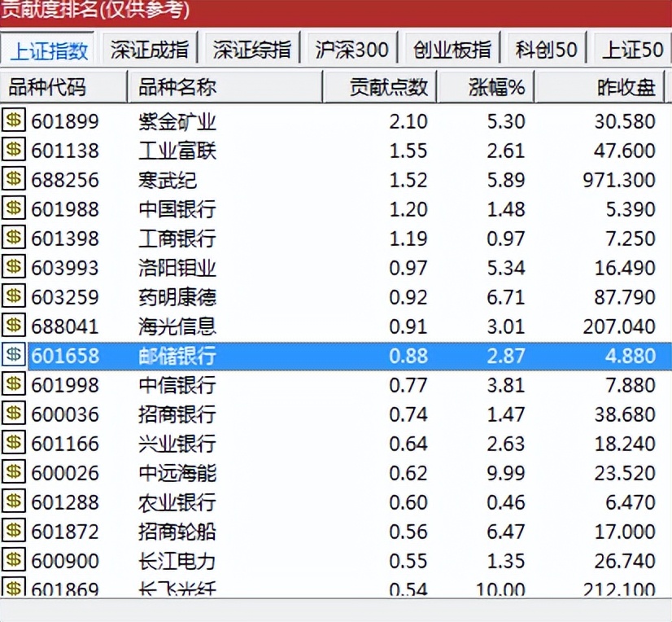Select the 寒武纪 stock name
The height and width of the screenshot is (622, 672).
coord(168,180)
